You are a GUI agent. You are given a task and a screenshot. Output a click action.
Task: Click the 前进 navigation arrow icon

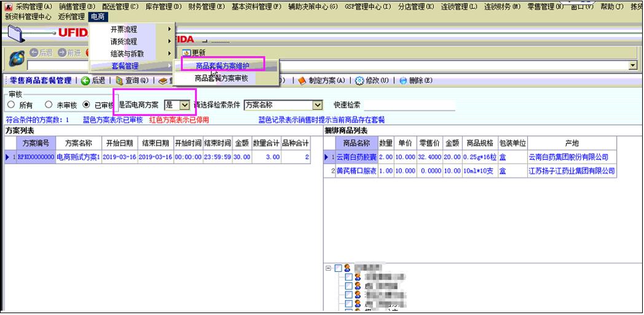pyautogui.click(x=62, y=53)
